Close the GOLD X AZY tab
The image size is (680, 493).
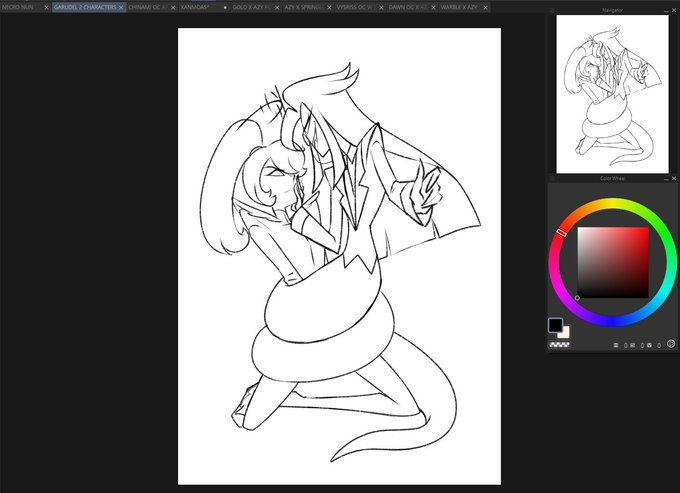tap(277, 8)
